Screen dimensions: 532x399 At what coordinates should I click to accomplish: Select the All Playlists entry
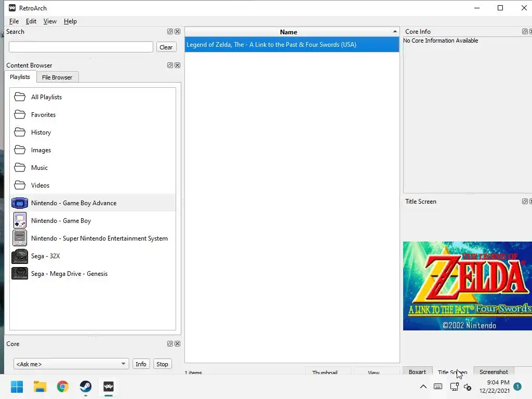point(92,97)
